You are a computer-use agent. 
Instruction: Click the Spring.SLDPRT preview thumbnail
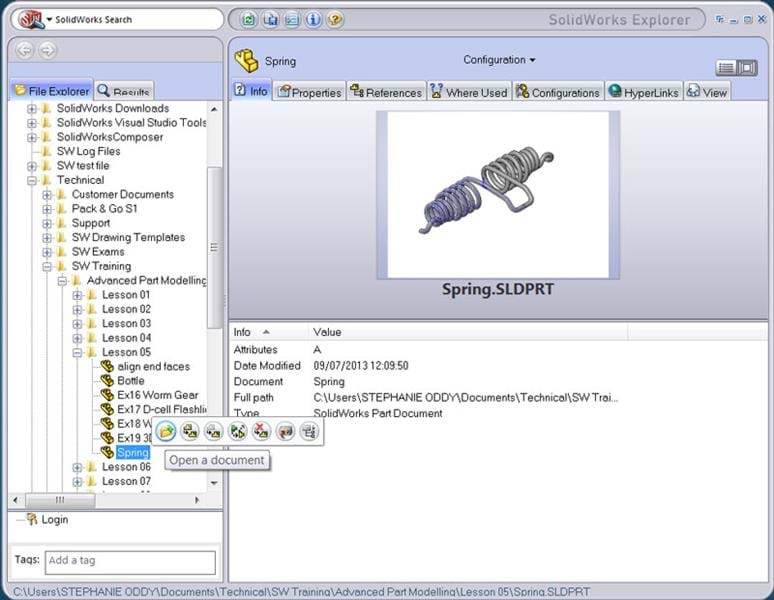pos(498,195)
